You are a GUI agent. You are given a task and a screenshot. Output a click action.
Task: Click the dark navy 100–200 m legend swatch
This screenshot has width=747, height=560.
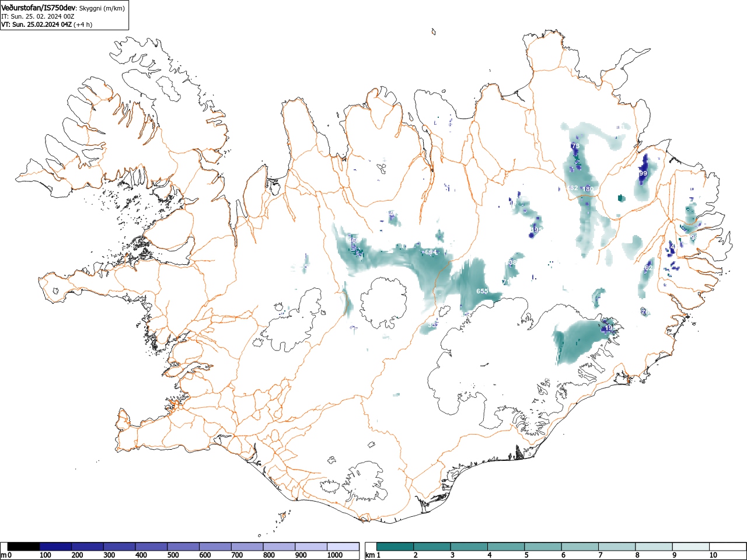click(x=55, y=547)
